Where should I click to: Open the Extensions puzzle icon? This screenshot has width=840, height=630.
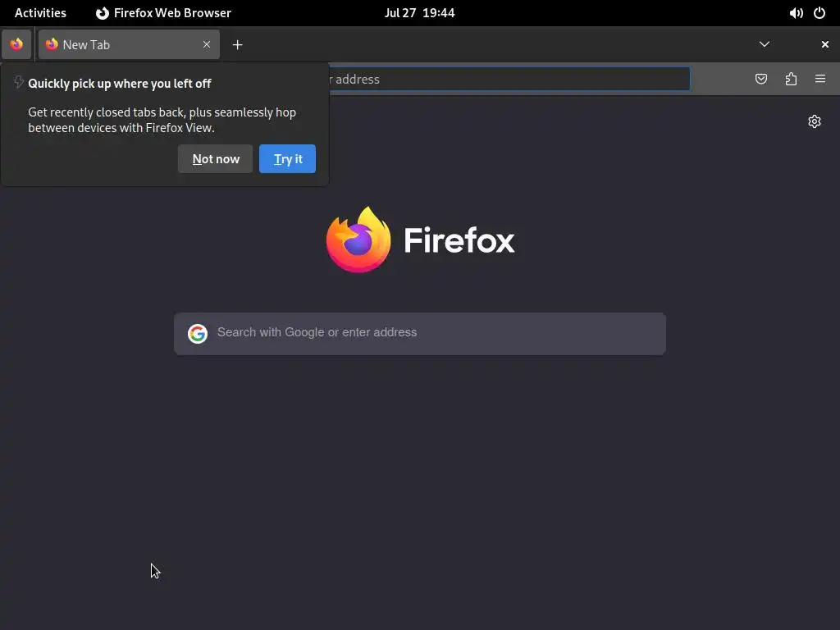tap(791, 80)
